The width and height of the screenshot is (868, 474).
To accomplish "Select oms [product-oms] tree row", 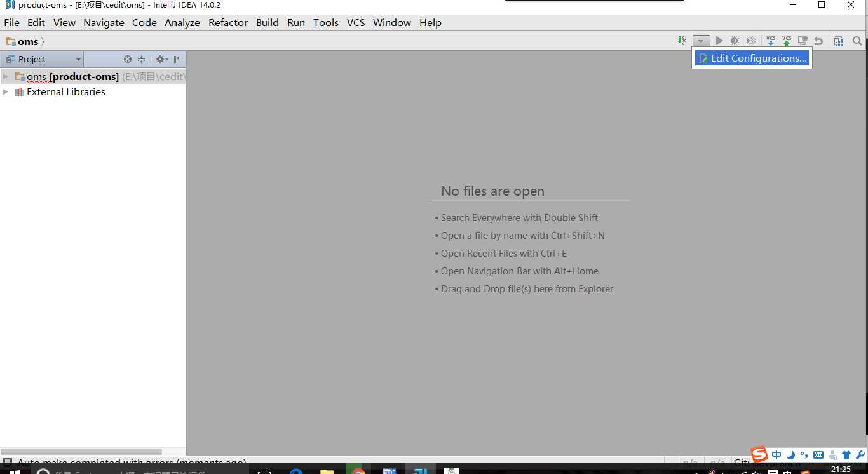I will coord(93,76).
